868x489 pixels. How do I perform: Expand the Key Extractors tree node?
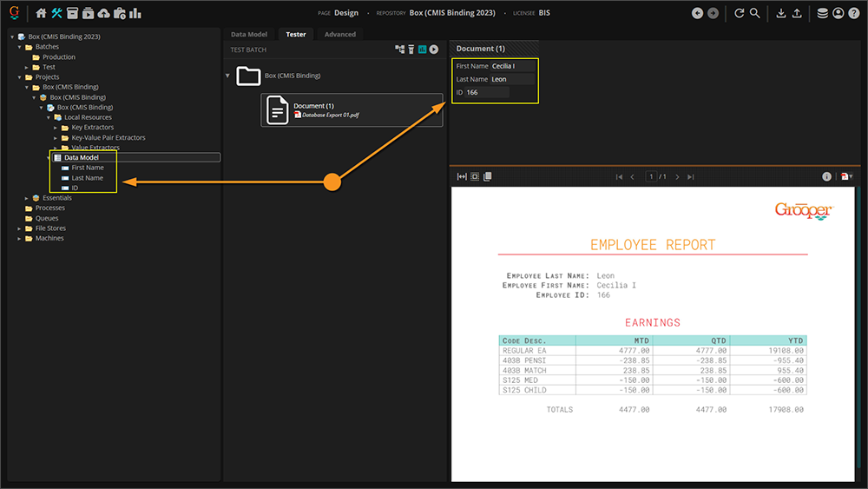(x=56, y=128)
